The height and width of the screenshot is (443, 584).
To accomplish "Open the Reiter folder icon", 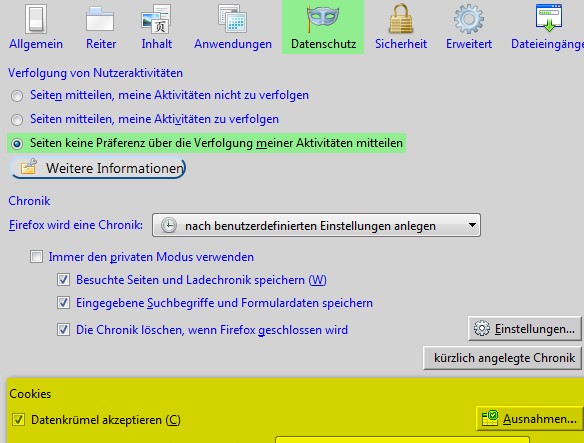I will 100,19.
